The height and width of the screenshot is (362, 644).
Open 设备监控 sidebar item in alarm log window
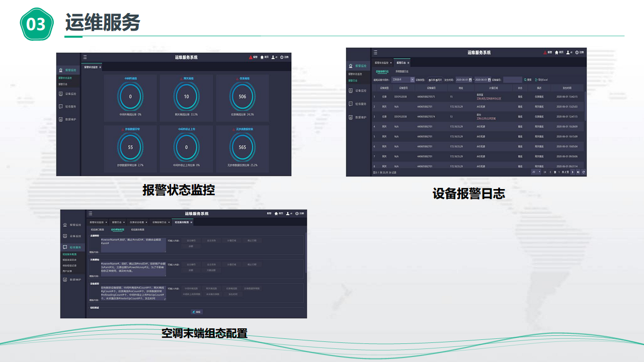(x=359, y=90)
